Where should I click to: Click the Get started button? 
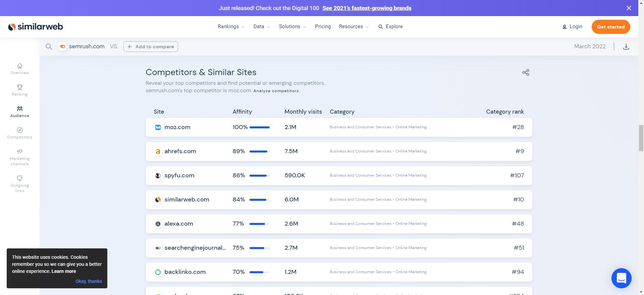point(611,27)
